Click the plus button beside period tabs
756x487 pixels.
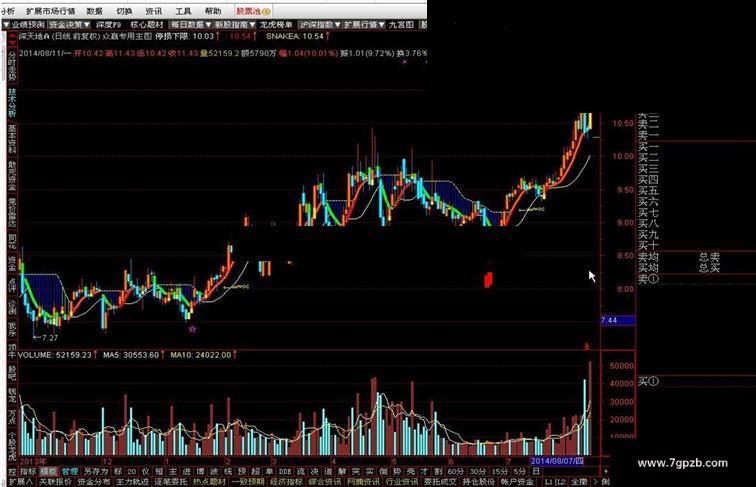tap(606, 472)
